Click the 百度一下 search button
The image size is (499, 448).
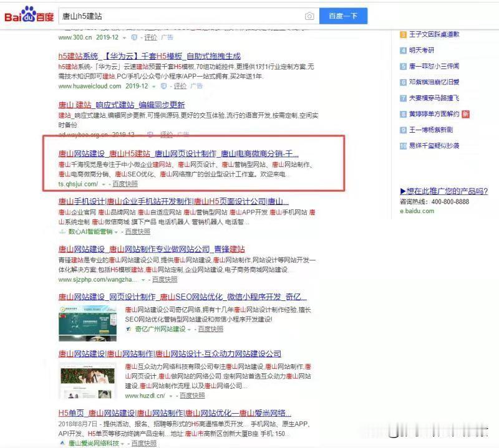tap(343, 16)
